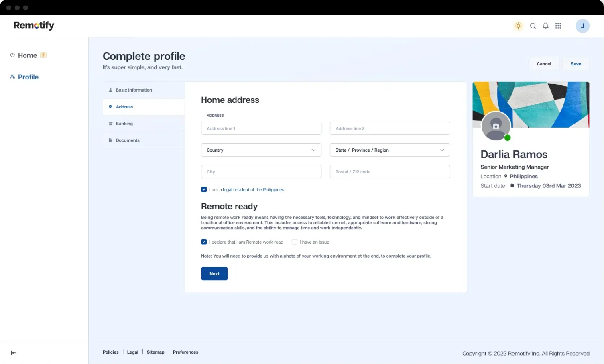This screenshot has width=604, height=364.
Task: Expand the Country dropdown
Action: click(x=261, y=150)
